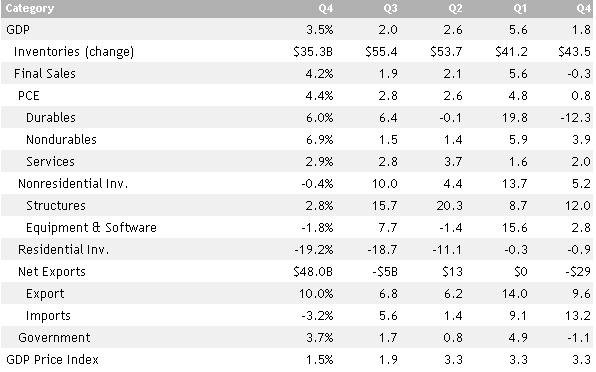This screenshot has width=596, height=372.
Task: Select the Services row label
Action: 50,161
